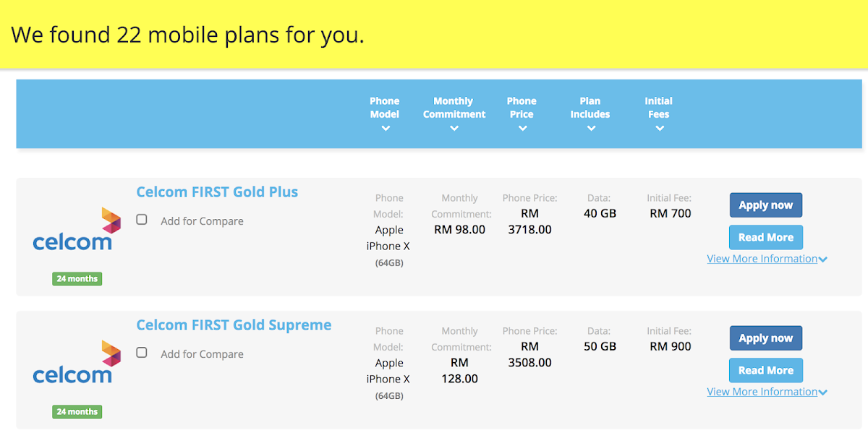Read More about Celcom FIRST Gold Supreme
Screen dimensions: 868x438
766,370
